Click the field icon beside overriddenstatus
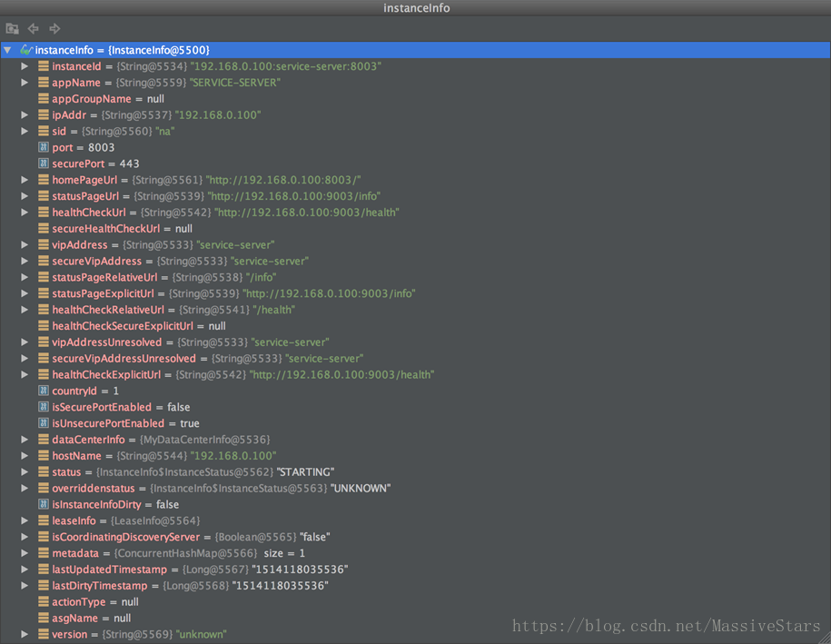This screenshot has width=831, height=644. point(44,488)
